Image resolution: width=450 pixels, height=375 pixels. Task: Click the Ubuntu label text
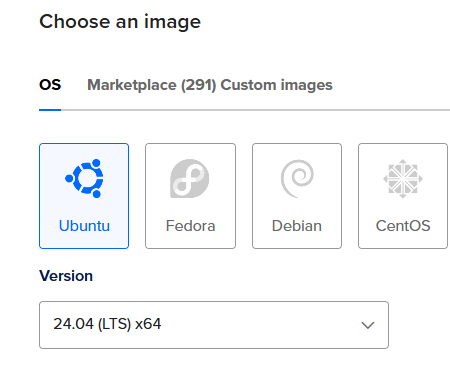pyautogui.click(x=84, y=226)
